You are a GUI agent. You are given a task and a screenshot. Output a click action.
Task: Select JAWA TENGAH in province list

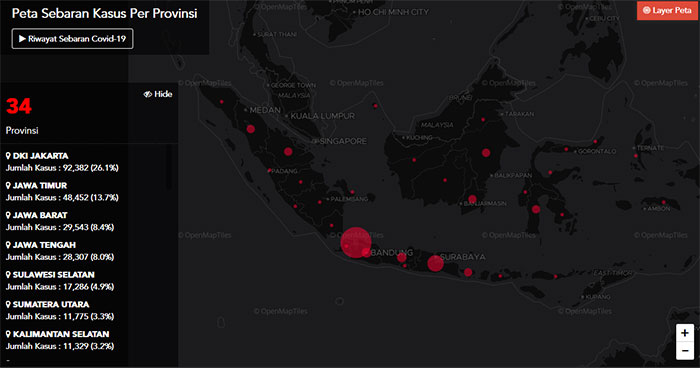tap(44, 245)
